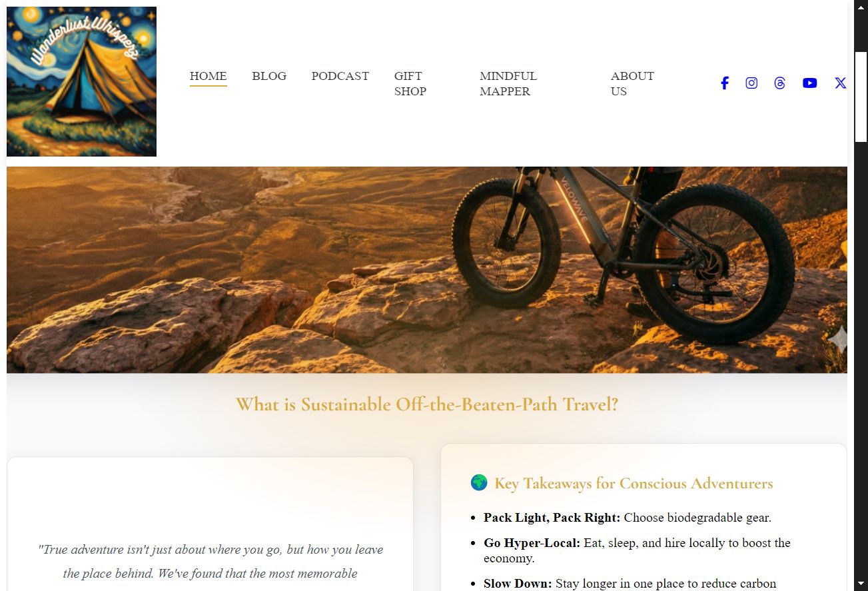Click the Sustainable Off-the-Beaten-Path Travel heading
This screenshot has height=591, width=868.
427,404
